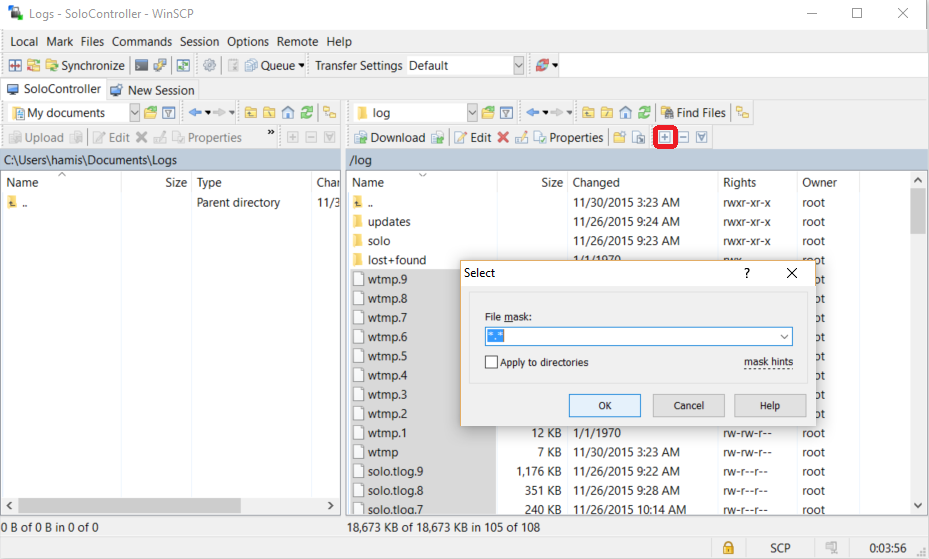Create new remote folder icon
The image size is (929, 559).
pos(619,137)
